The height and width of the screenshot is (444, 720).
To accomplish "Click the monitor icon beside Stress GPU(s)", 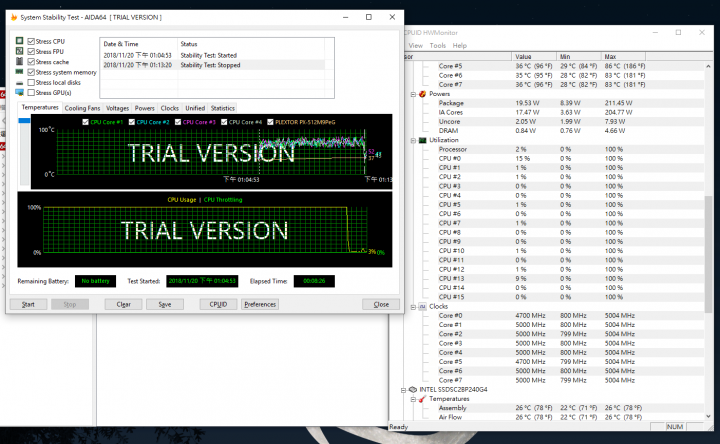I will [x=19, y=92].
